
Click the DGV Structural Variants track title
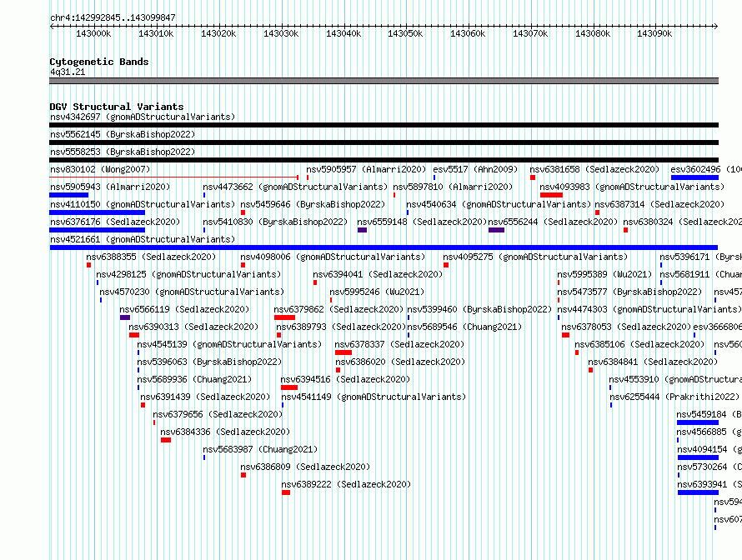pyautogui.click(x=117, y=107)
